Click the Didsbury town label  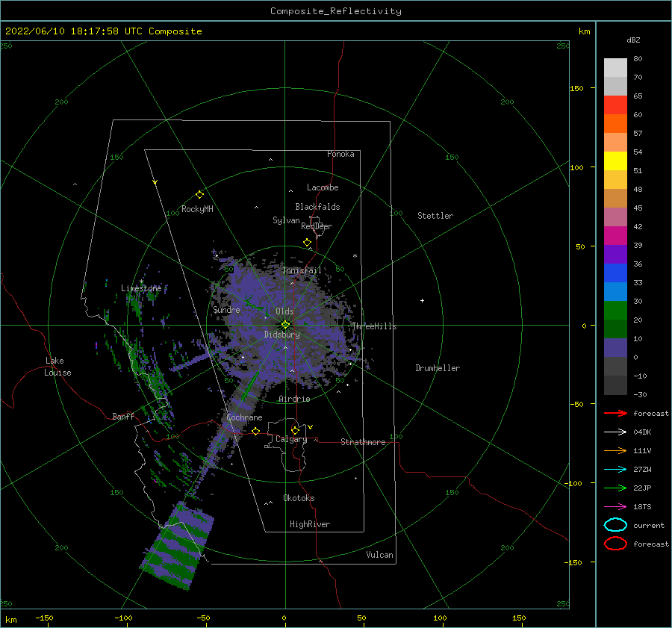281,335
